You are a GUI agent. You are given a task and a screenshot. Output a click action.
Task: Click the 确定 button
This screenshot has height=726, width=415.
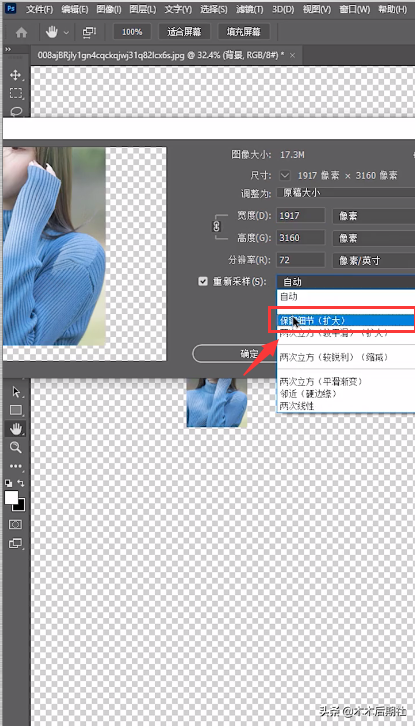234,354
